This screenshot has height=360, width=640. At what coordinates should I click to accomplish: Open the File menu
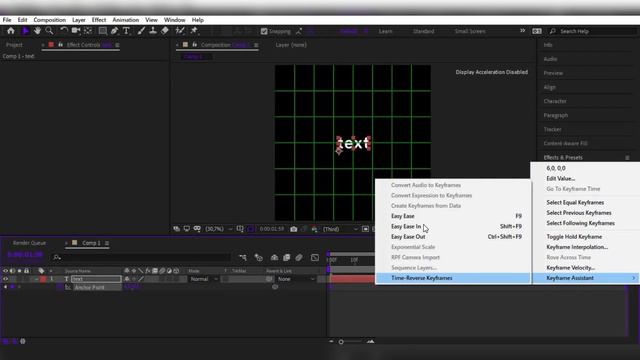click(7, 20)
